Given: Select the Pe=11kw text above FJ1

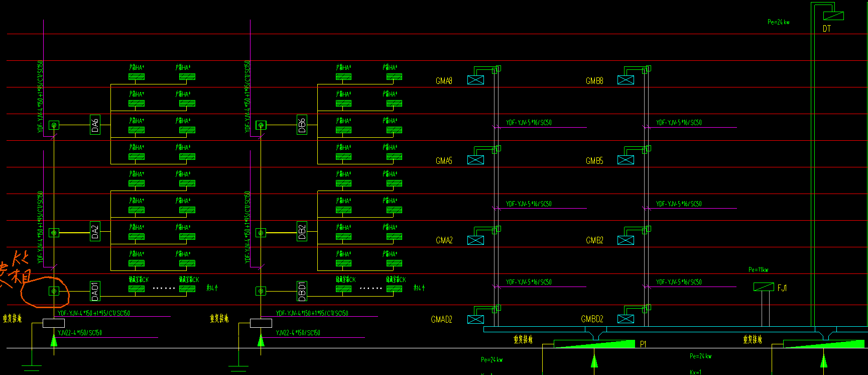Looking at the screenshot, I should [758, 270].
